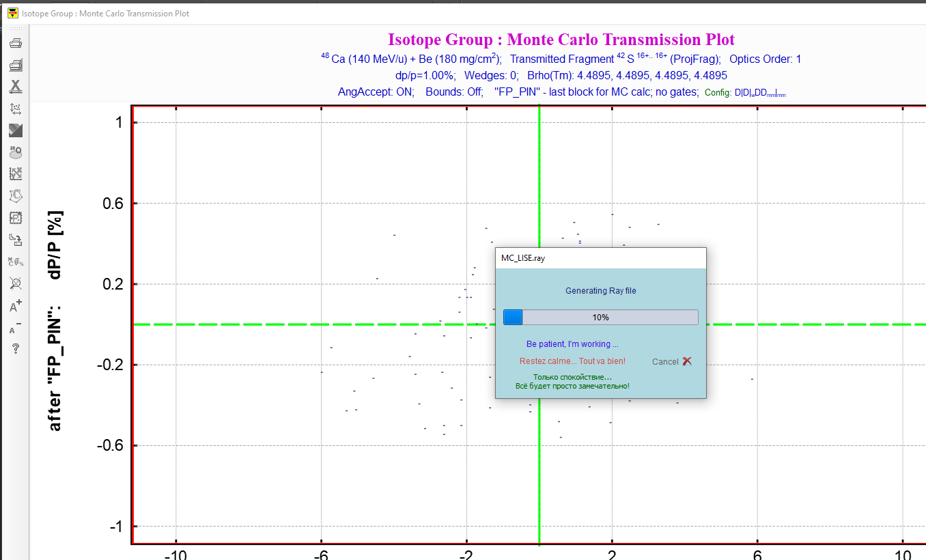The height and width of the screenshot is (560, 926).
Task: Increase font size with A+ icon
Action: pyautogui.click(x=15, y=306)
